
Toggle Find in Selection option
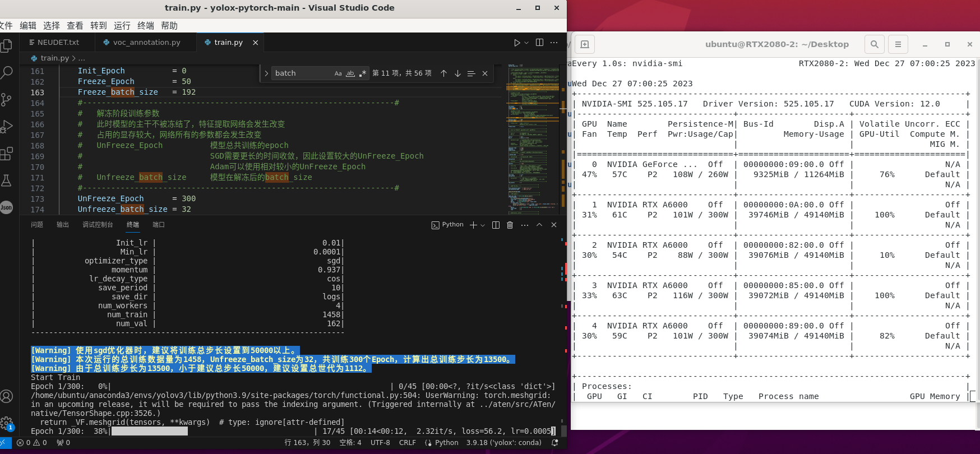(x=471, y=73)
